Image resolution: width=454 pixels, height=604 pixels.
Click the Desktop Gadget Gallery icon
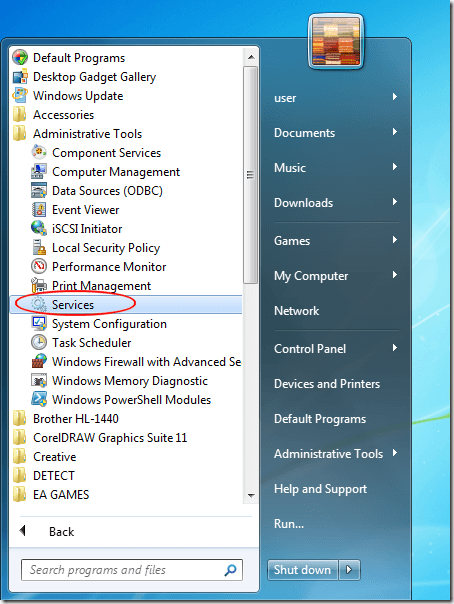[20, 76]
